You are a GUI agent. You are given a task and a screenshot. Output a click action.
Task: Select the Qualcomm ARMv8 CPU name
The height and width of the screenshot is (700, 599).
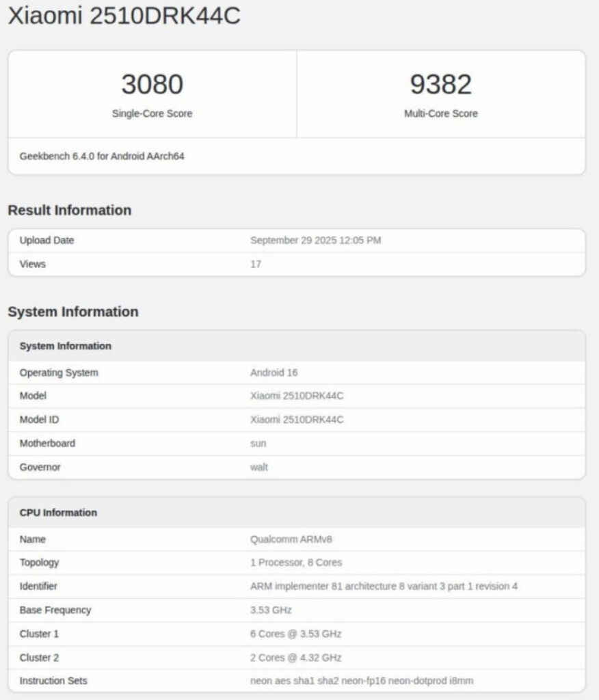tap(291, 539)
